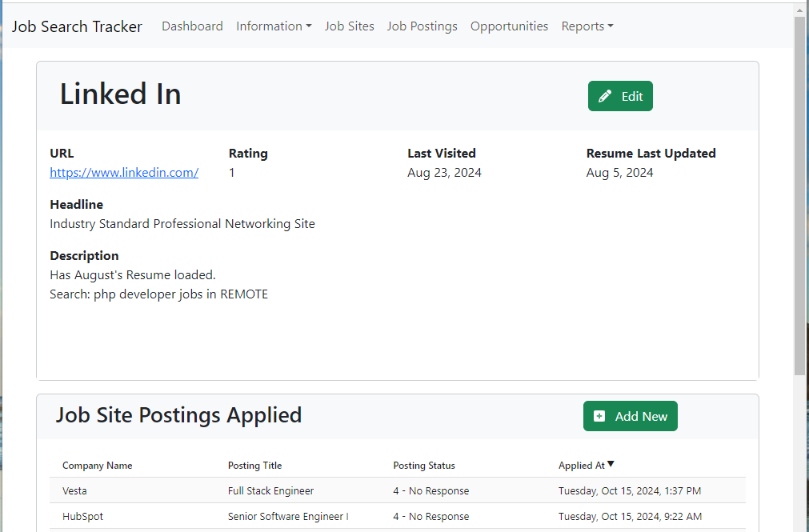
Task: Click the Last Visited Aug 23, 2024 value
Action: point(444,172)
